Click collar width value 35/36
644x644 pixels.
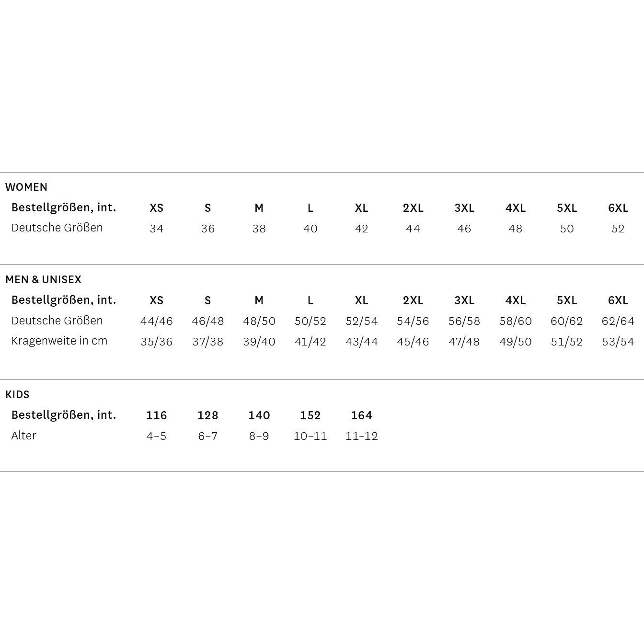[x=157, y=342]
